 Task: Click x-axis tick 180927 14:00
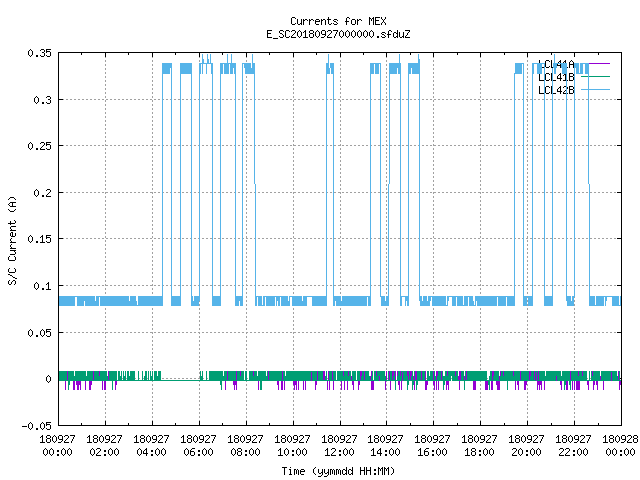pos(385,446)
